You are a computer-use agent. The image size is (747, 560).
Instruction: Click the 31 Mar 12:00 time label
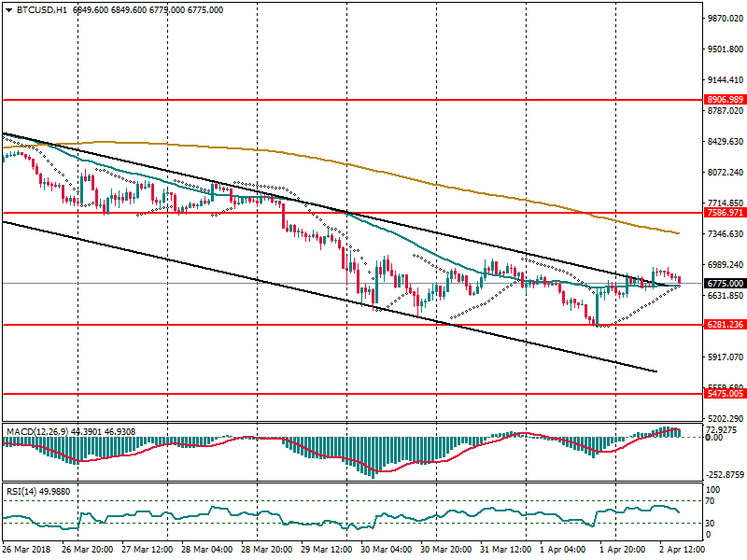click(x=505, y=552)
